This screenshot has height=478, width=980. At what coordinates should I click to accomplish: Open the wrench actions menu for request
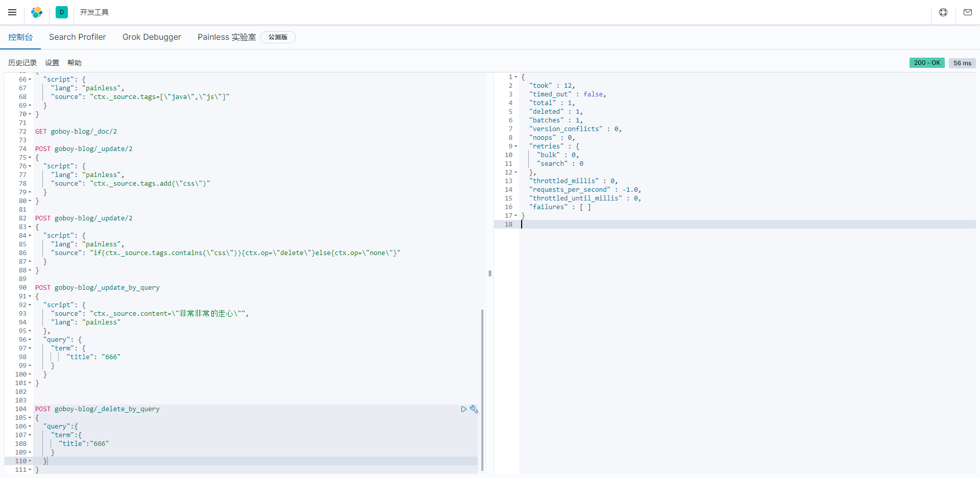click(474, 409)
